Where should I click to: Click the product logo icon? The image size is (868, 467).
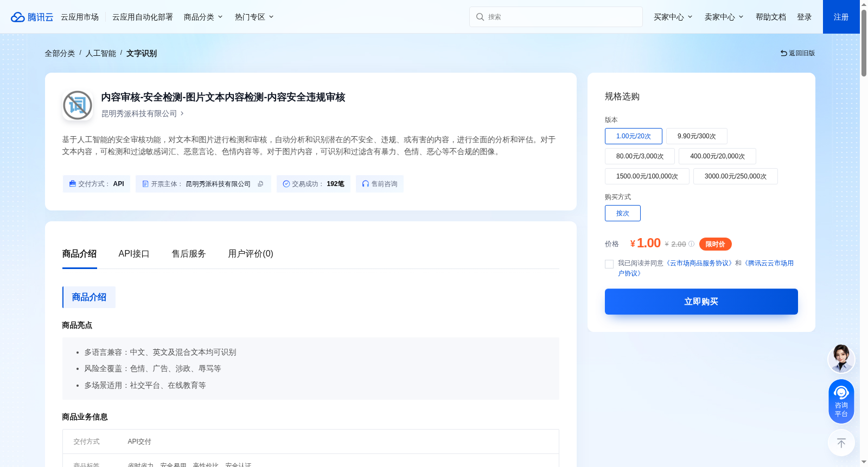tap(78, 105)
